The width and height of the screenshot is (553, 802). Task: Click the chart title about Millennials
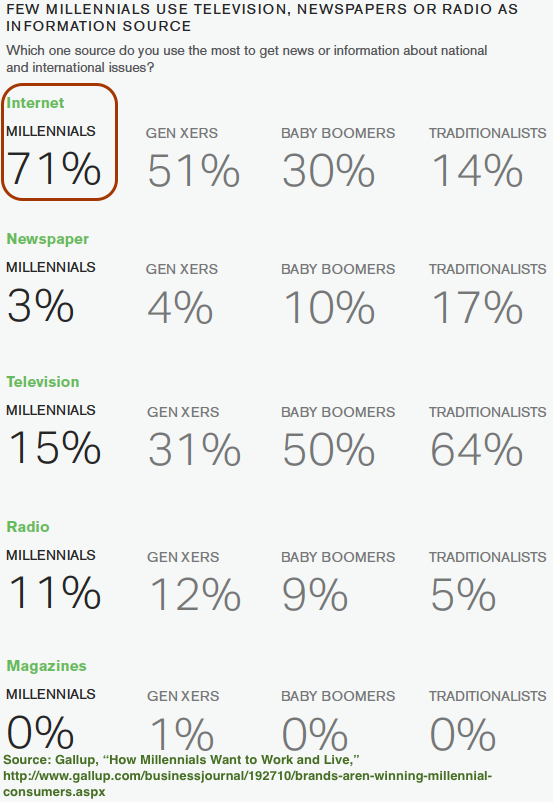262,17
